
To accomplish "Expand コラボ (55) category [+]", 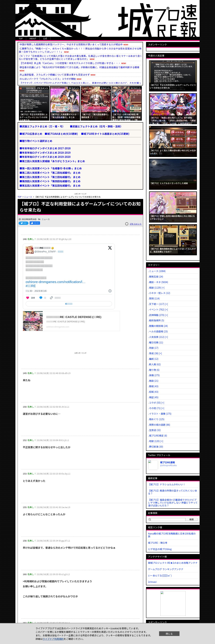I will (163, 403).
